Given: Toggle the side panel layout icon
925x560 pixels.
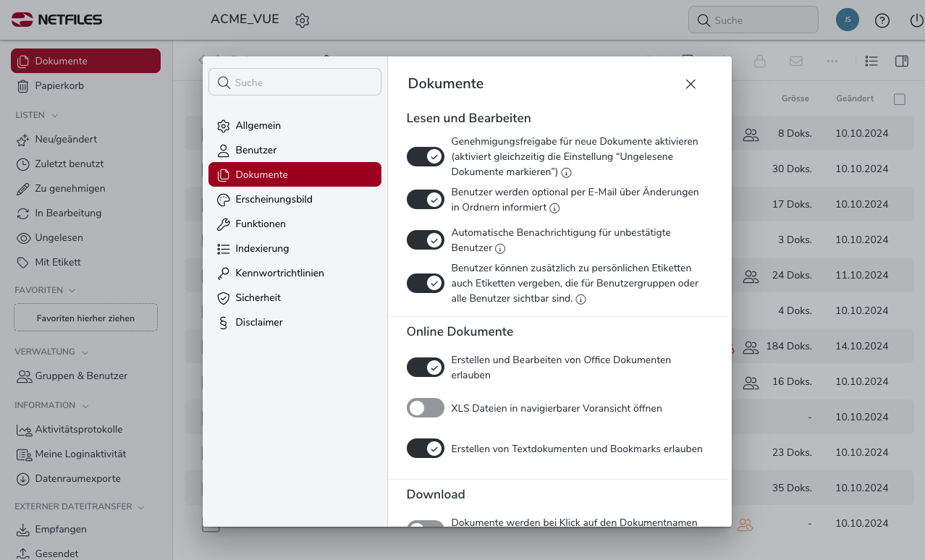Looking at the screenshot, I should [901, 61].
